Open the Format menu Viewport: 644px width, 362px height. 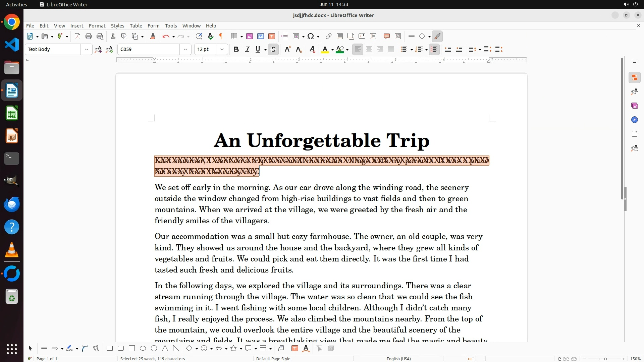pyautogui.click(x=97, y=26)
